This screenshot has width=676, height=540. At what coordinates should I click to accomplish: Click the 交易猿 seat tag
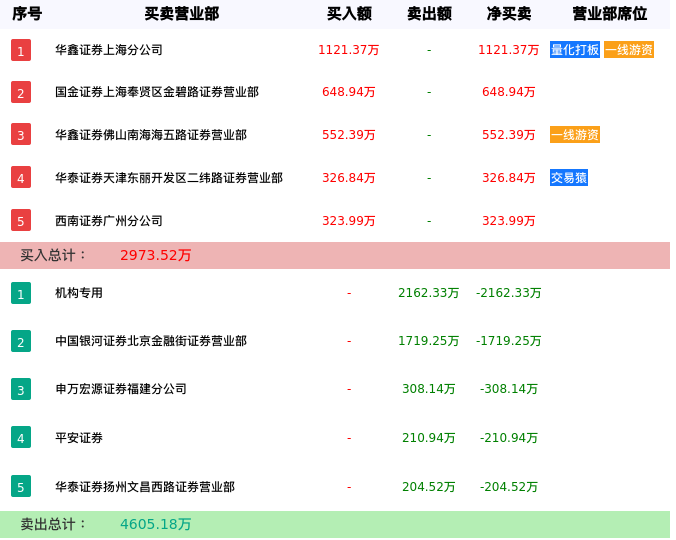(569, 178)
